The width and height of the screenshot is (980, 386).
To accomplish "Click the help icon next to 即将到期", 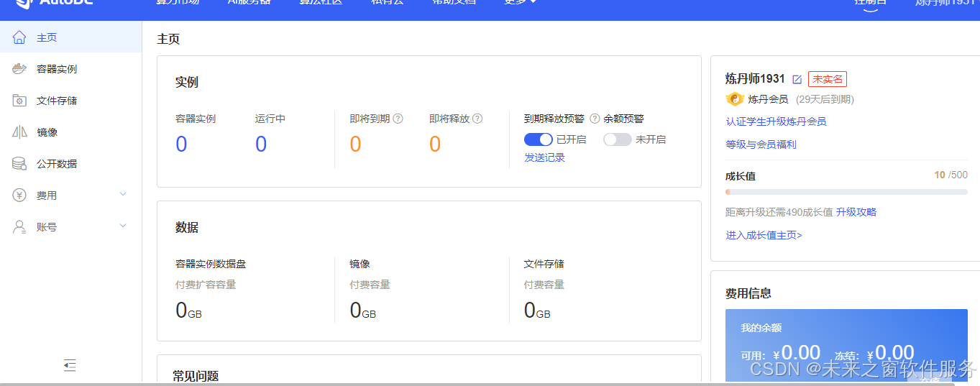I will pyautogui.click(x=398, y=119).
